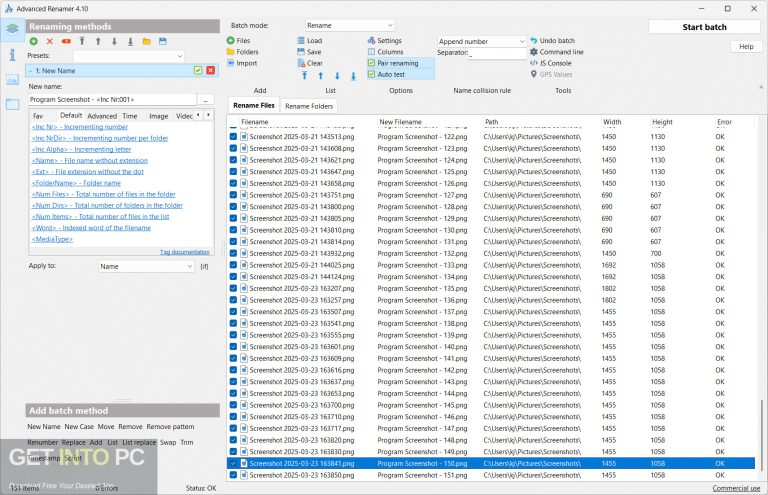The width and height of the screenshot is (768, 495).
Task: Add Files to the list
Action: pyautogui.click(x=239, y=41)
